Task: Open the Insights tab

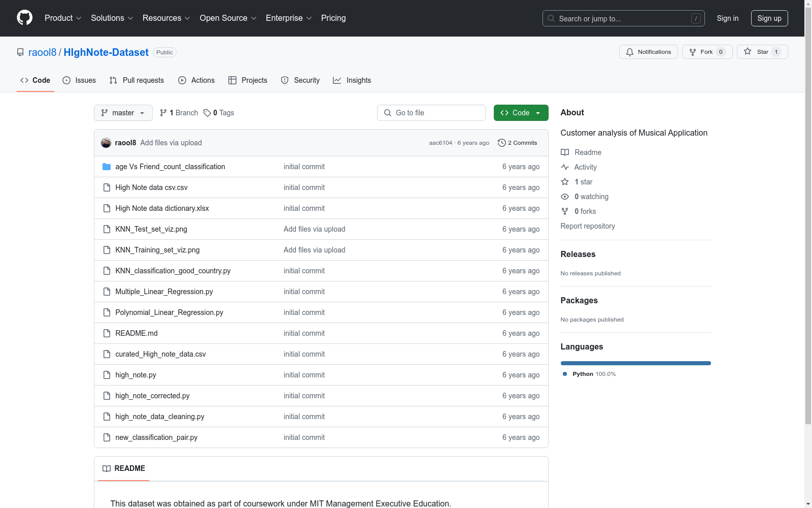Action: point(352,80)
